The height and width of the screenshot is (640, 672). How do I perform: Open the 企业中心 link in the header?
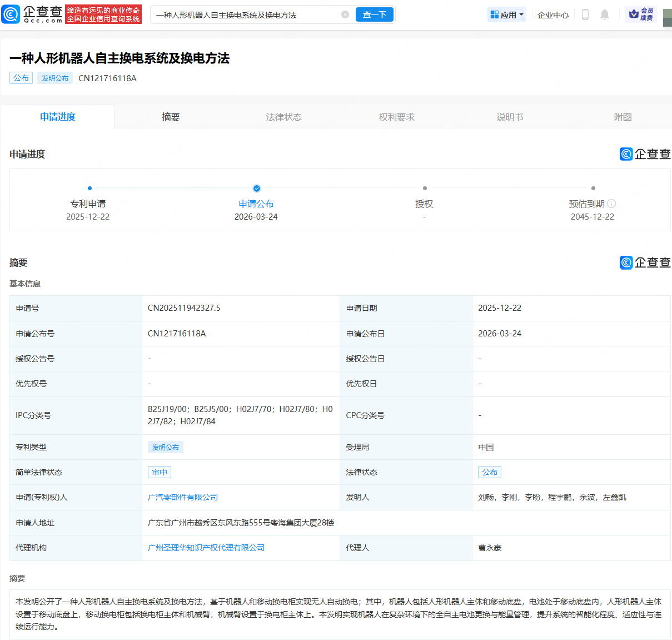coord(552,14)
